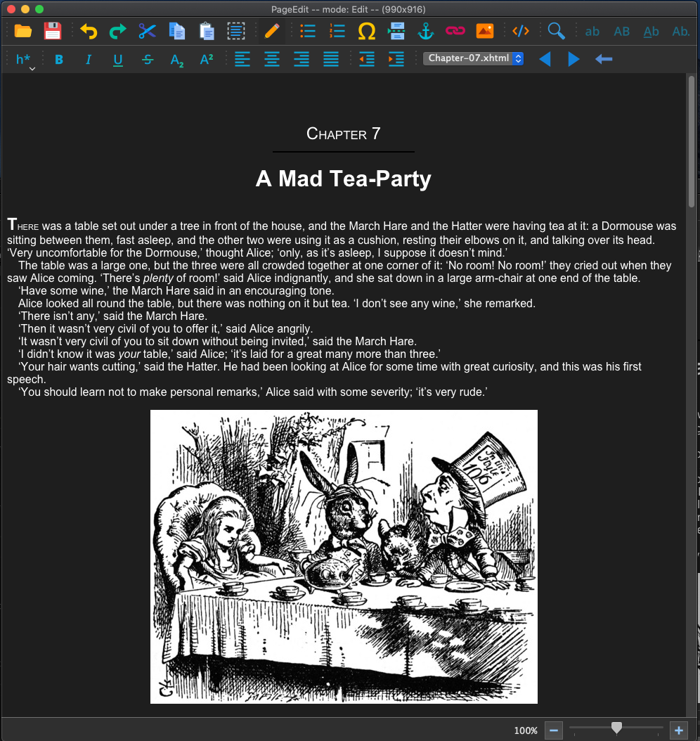Toggle Edit mode with the pencil icon
This screenshot has height=741, width=700.
pos(271,31)
